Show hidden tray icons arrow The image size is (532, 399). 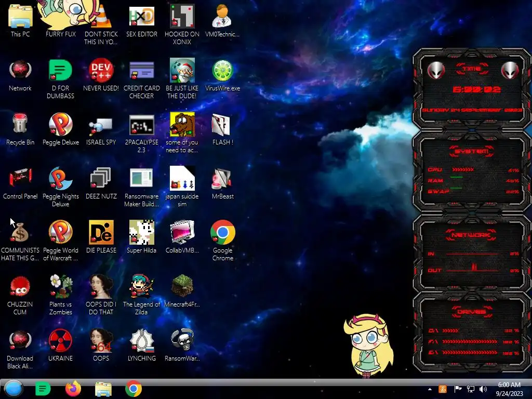(x=430, y=389)
